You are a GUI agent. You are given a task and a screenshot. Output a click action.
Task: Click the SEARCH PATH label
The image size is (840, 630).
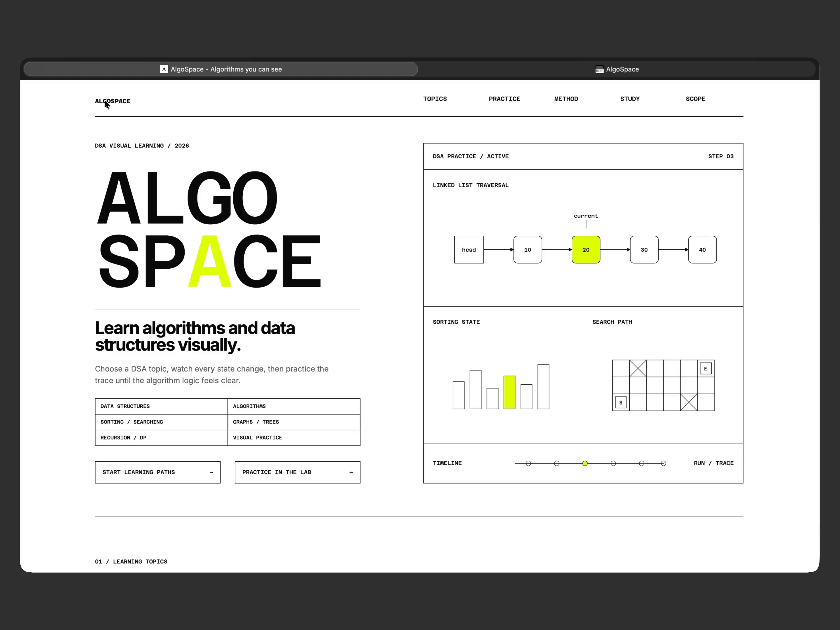[612, 322]
